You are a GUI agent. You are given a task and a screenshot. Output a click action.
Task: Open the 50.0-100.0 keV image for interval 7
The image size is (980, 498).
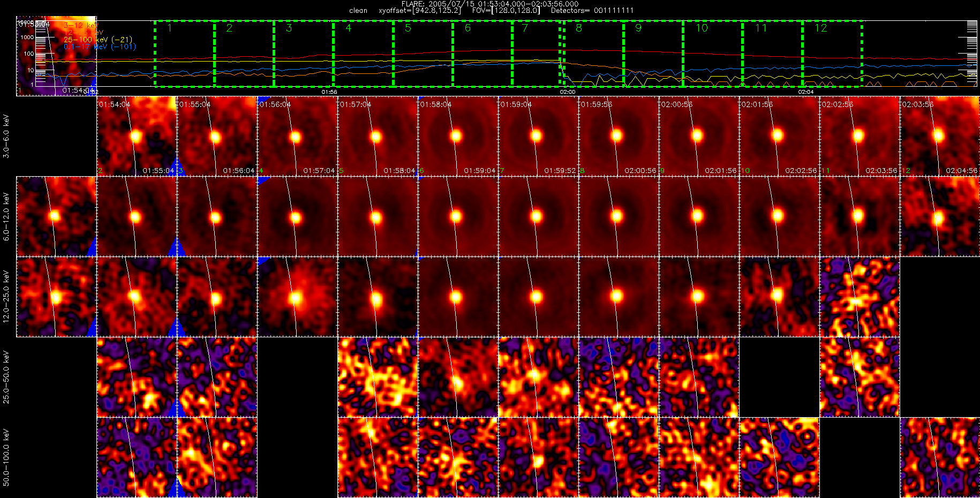[538, 457]
